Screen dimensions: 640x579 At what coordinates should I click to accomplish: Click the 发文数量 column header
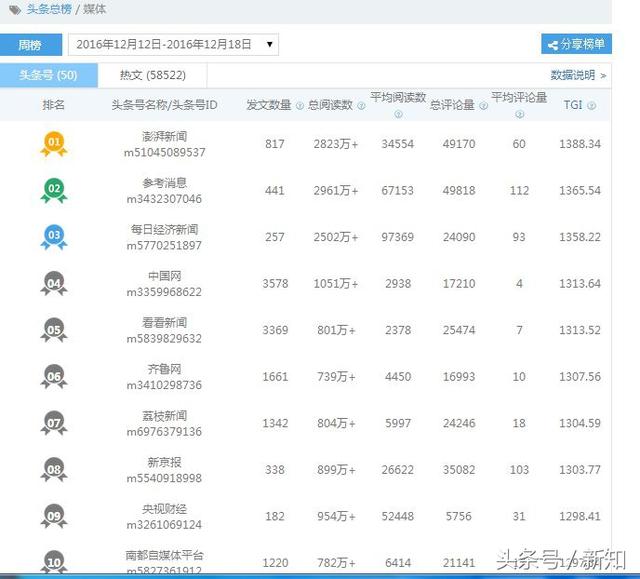pos(269,105)
